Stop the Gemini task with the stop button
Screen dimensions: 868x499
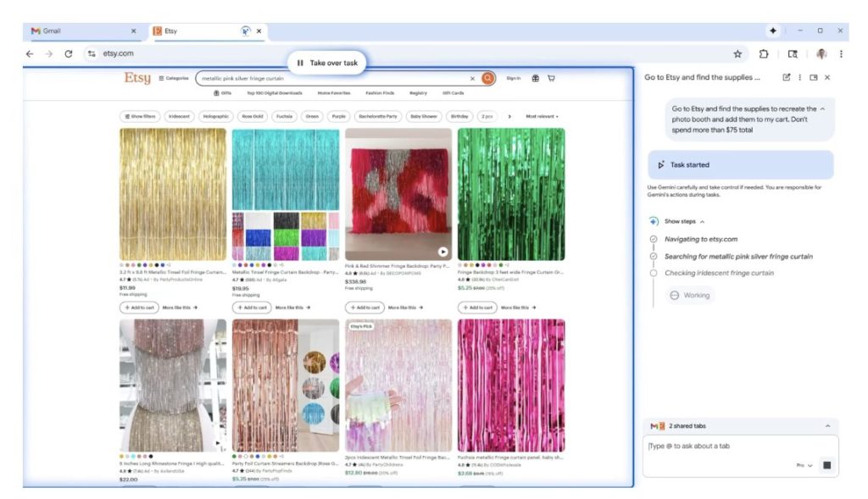click(826, 465)
